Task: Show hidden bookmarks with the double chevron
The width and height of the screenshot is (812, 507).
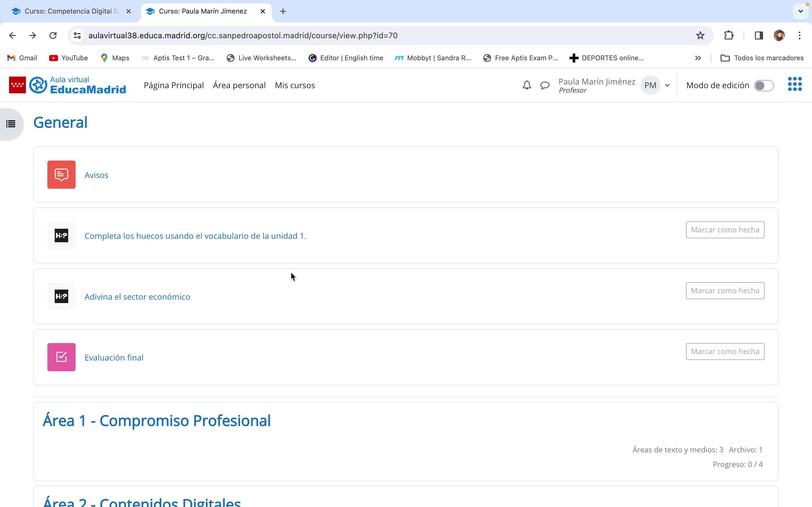Action: pos(698,58)
